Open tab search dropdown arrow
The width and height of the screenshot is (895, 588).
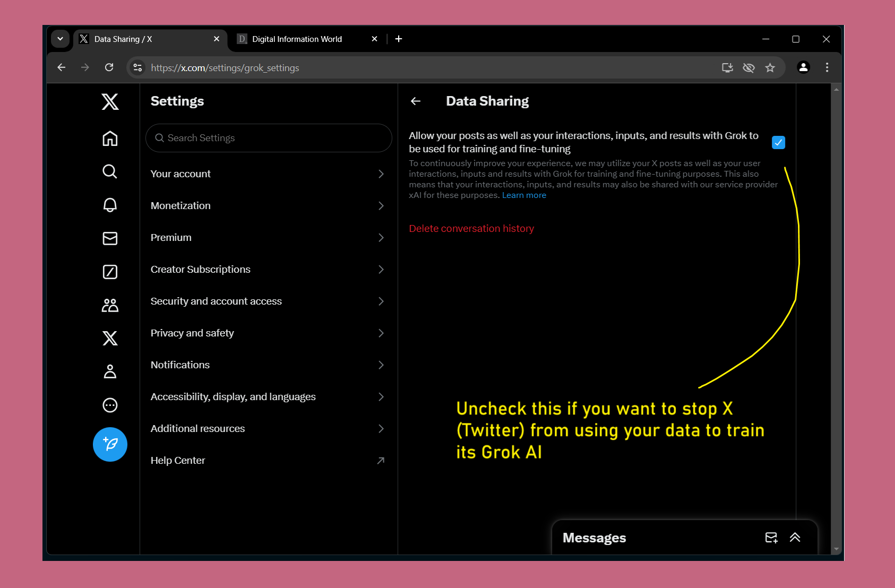tap(60, 39)
